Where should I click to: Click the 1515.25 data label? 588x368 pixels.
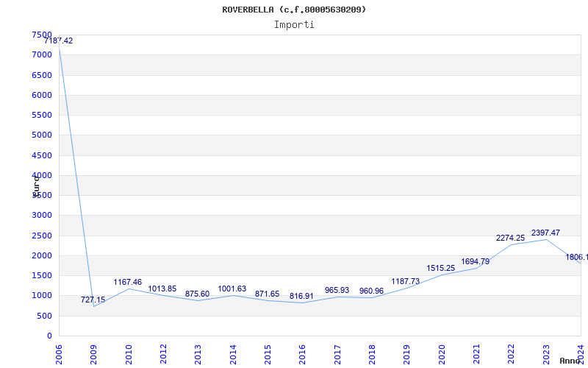[440, 269]
